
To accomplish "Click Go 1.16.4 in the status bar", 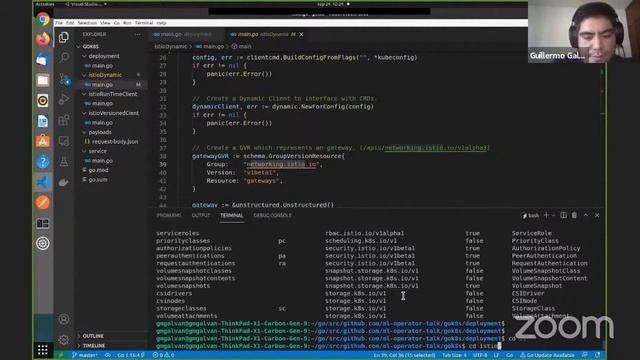I will point(131,355).
